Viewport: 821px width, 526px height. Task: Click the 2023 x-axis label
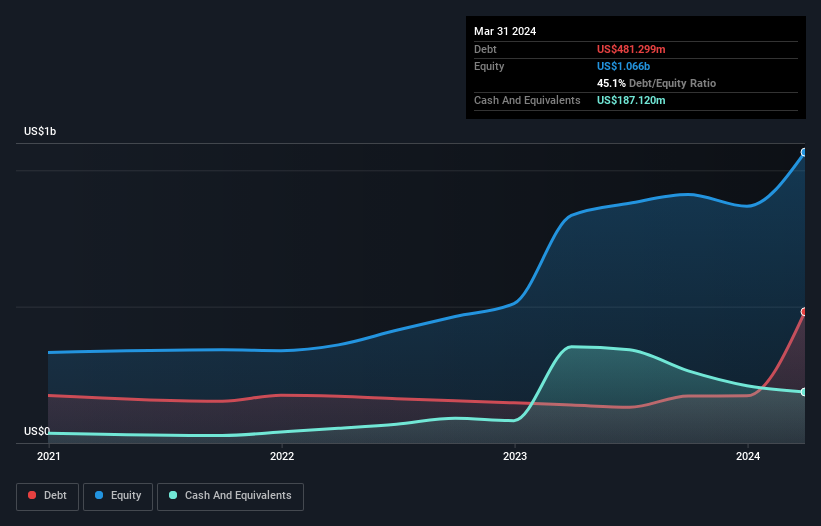[x=515, y=456]
